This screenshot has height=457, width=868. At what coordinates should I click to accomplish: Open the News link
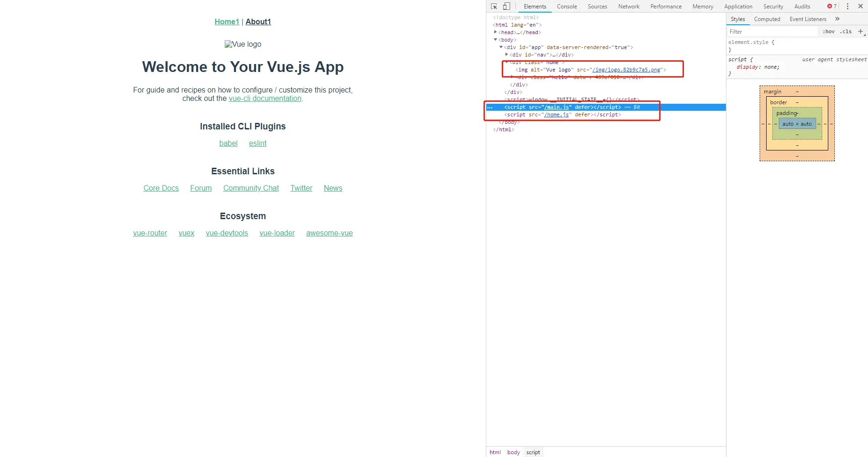tap(333, 188)
